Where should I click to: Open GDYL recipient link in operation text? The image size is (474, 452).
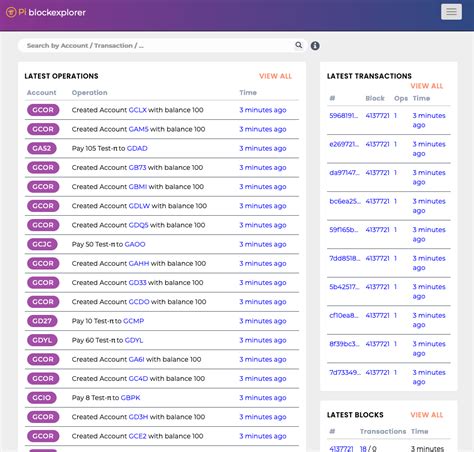tap(134, 340)
